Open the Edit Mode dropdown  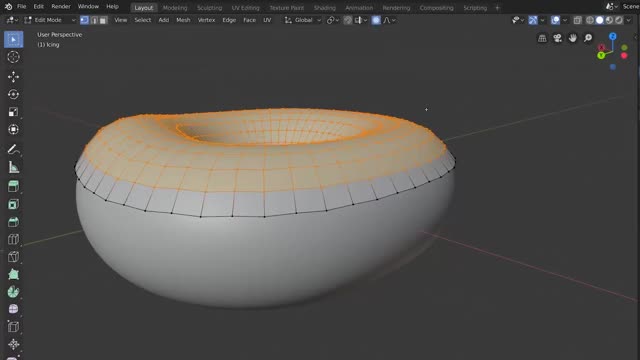(x=50, y=20)
